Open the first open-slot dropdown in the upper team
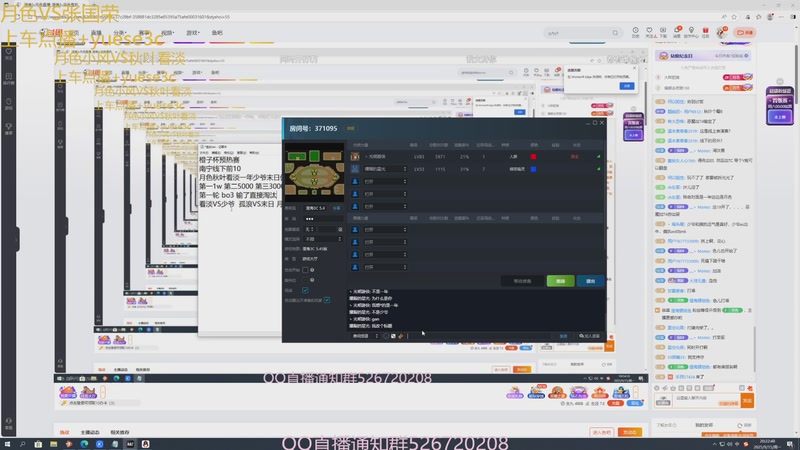The width and height of the screenshot is (800, 450). [x=385, y=182]
